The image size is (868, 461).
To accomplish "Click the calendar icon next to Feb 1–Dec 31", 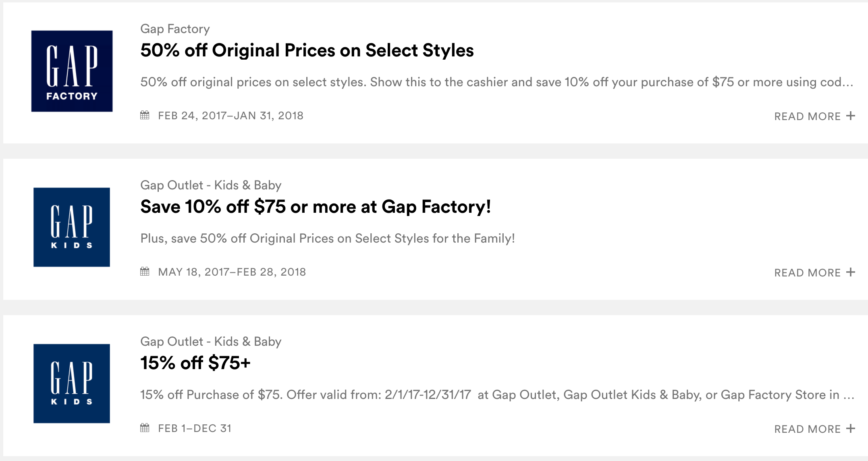I will coord(145,428).
